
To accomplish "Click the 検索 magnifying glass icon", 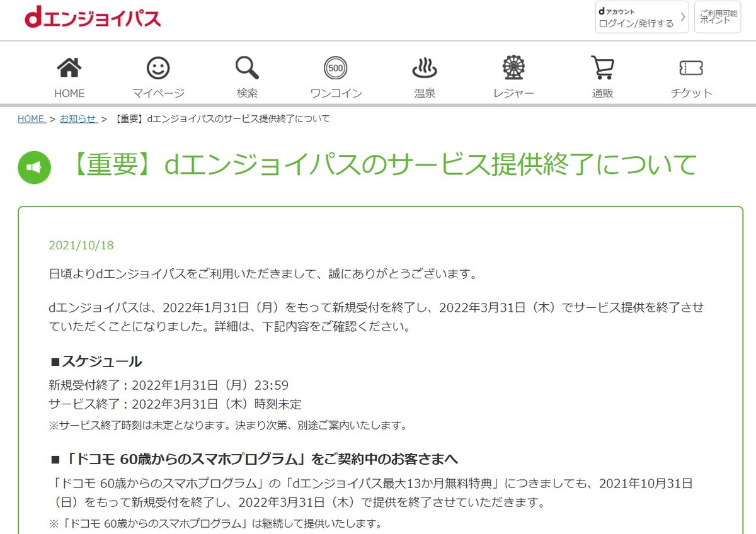I will (247, 68).
